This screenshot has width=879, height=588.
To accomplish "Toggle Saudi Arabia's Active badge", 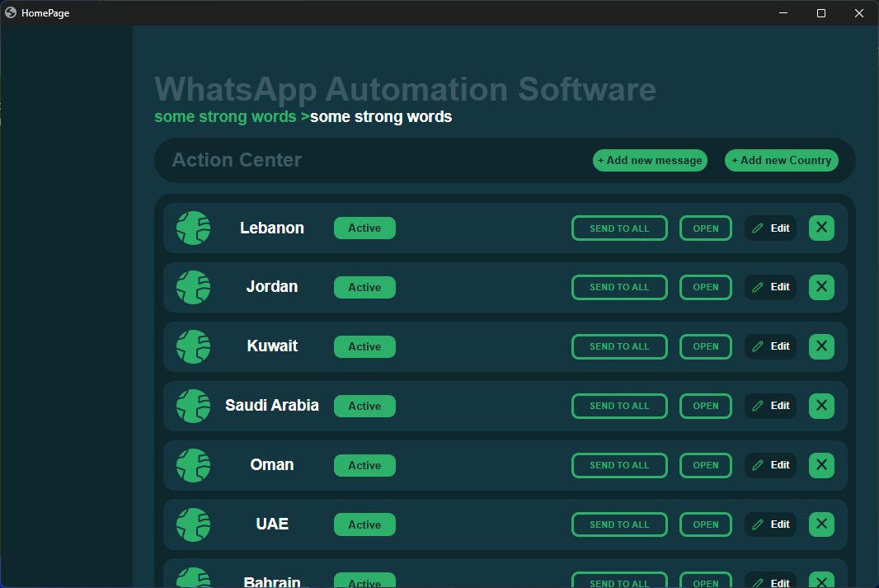I will point(365,407).
